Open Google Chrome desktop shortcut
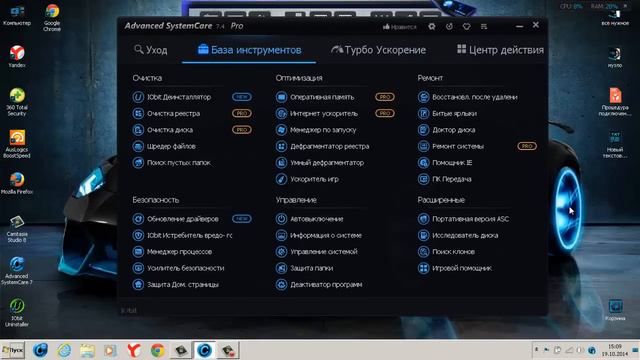Screen dimensions: 640x360 point(52,17)
